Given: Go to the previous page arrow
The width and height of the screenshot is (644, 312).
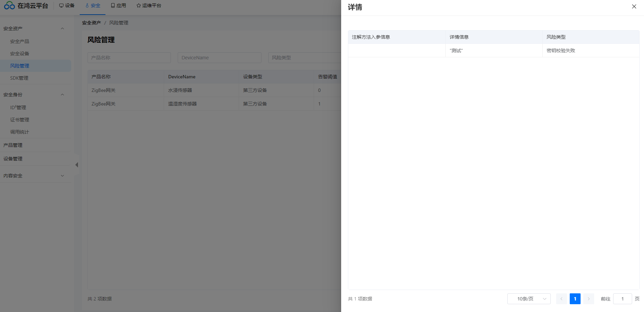Looking at the screenshot, I should (562, 299).
